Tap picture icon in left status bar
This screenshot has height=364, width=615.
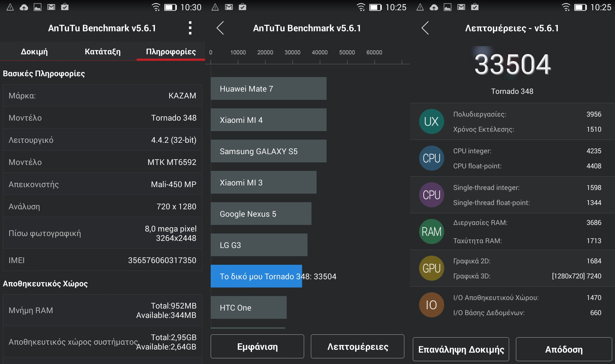(38, 7)
